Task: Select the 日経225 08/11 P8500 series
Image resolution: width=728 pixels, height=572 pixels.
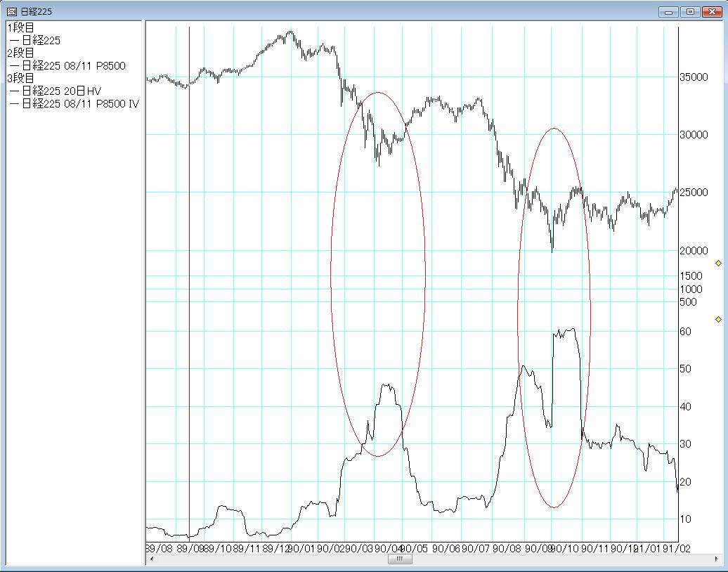Action: pos(73,66)
